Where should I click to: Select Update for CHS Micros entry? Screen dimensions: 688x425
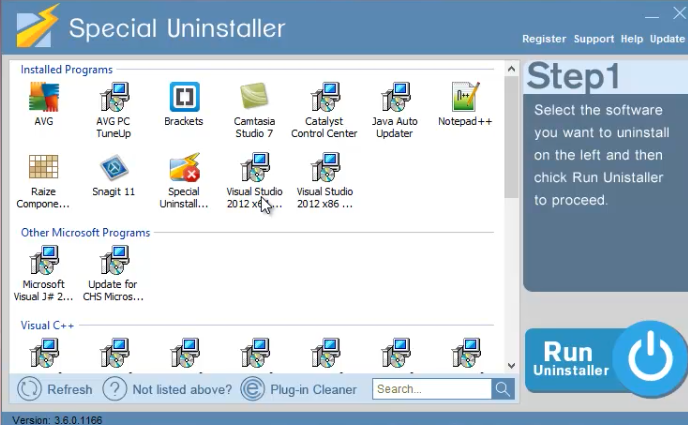[113, 273]
